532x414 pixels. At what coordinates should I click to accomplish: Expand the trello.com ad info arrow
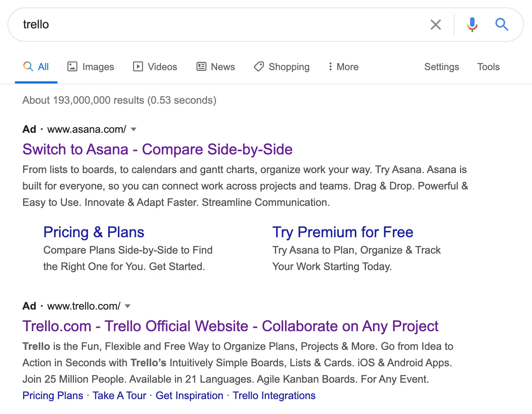pyautogui.click(x=127, y=306)
